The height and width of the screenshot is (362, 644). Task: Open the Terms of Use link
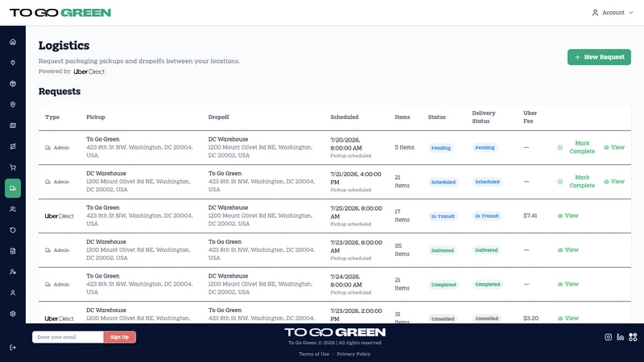click(314, 354)
